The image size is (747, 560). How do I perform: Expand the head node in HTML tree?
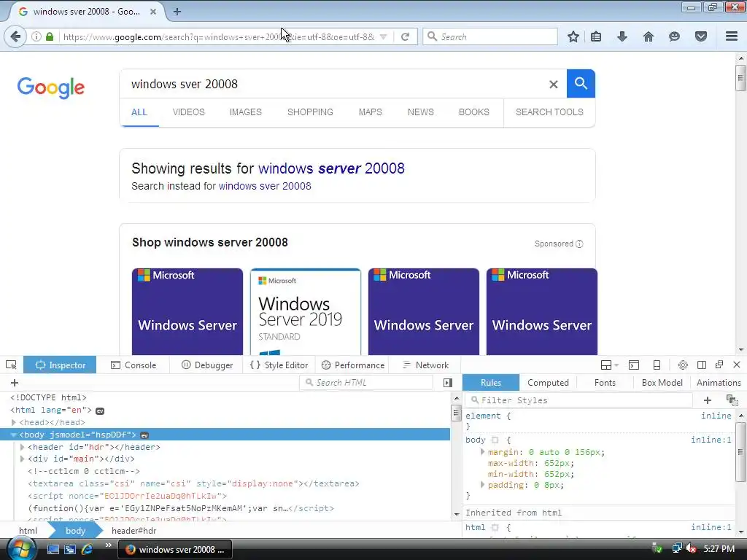point(13,422)
